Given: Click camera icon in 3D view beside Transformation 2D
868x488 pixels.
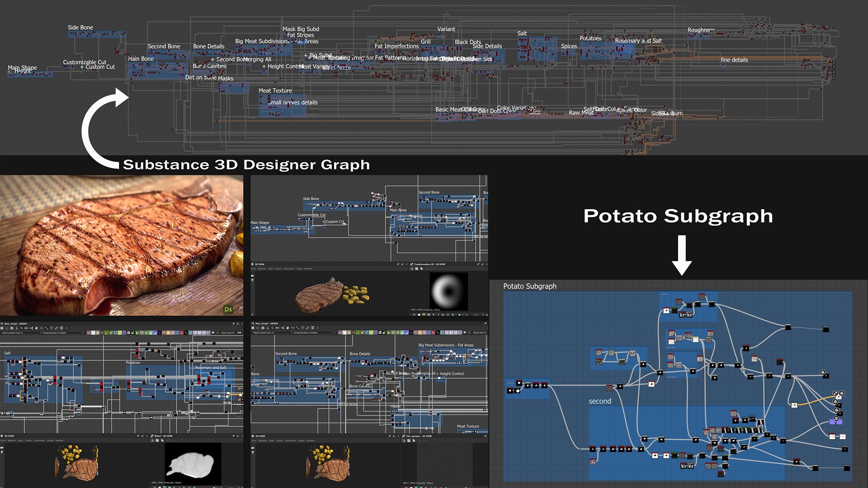Looking at the screenshot, I should pyautogui.click(x=252, y=276).
